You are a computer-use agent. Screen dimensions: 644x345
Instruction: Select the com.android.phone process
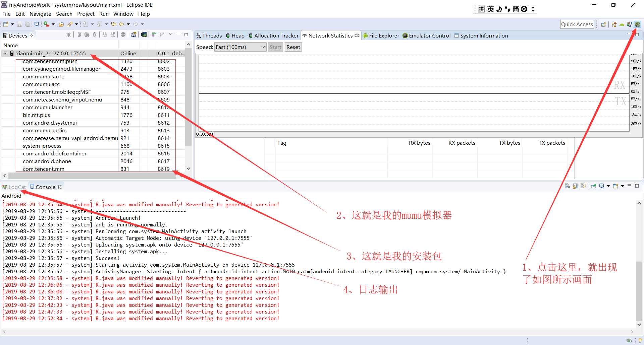(x=47, y=161)
